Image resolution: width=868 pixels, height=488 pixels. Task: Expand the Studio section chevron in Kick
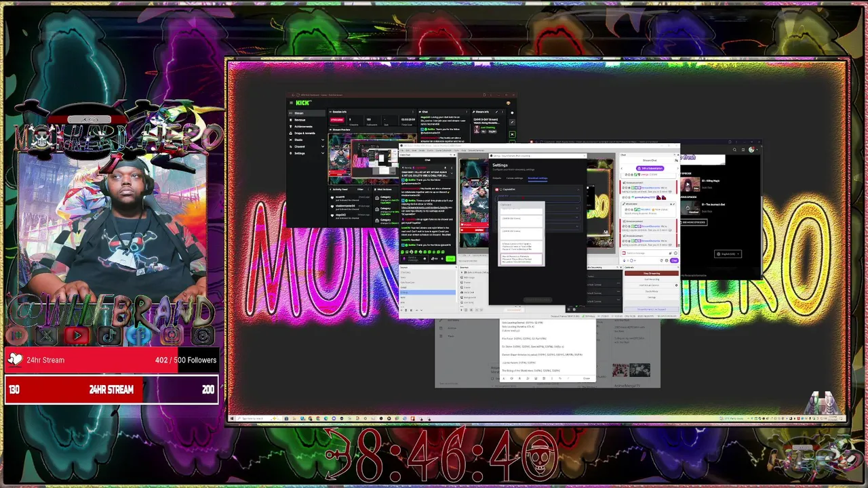pyautogui.click(x=323, y=140)
